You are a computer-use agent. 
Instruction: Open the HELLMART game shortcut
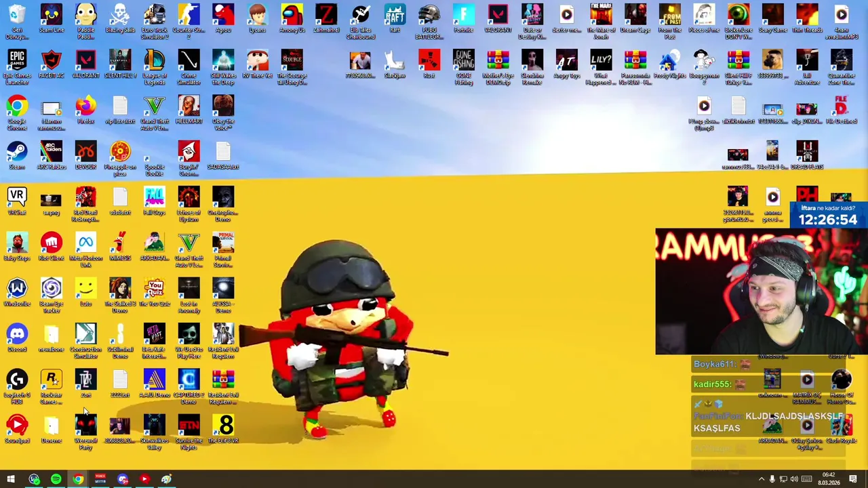point(189,110)
